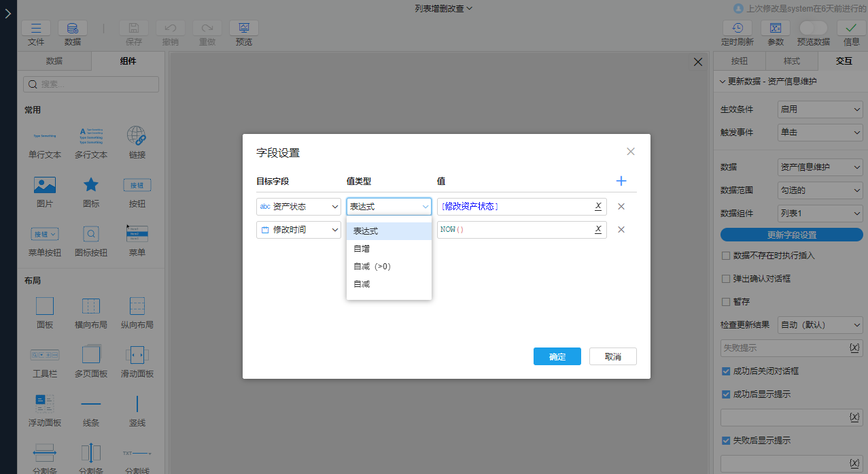Disable the 成功后关闭对话框 checkbox

[x=725, y=371]
